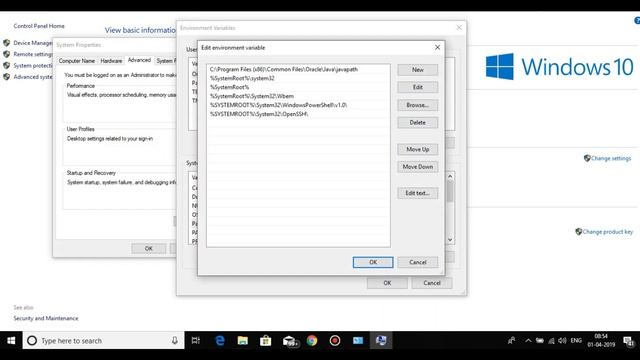Click shield icon next to Device Manager
The width and height of the screenshot is (640, 360).
7,43
